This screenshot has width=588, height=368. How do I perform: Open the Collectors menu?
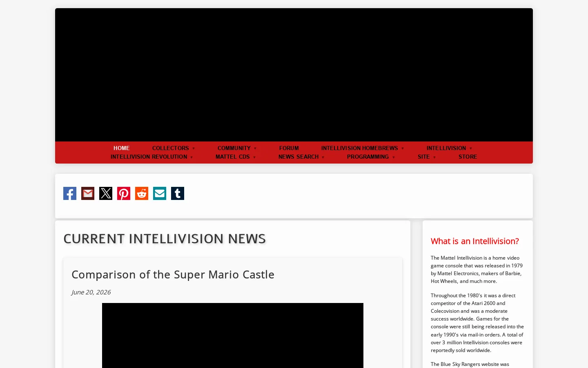click(171, 148)
